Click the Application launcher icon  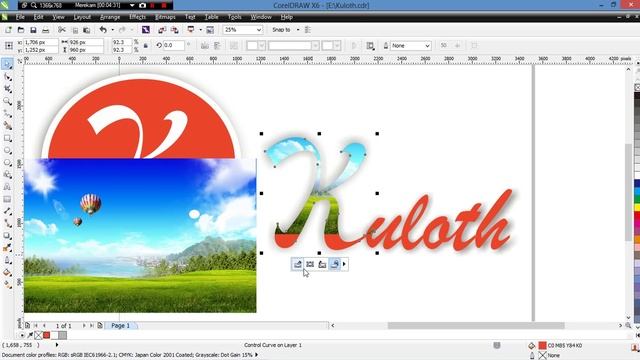[x=191, y=30]
